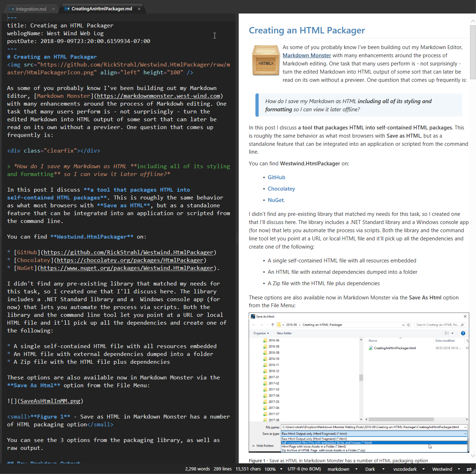Click the SaveAsHtmlInMM.png image reference in the editor
The image size is (476, 474).
pyautogui.click(x=50, y=401)
